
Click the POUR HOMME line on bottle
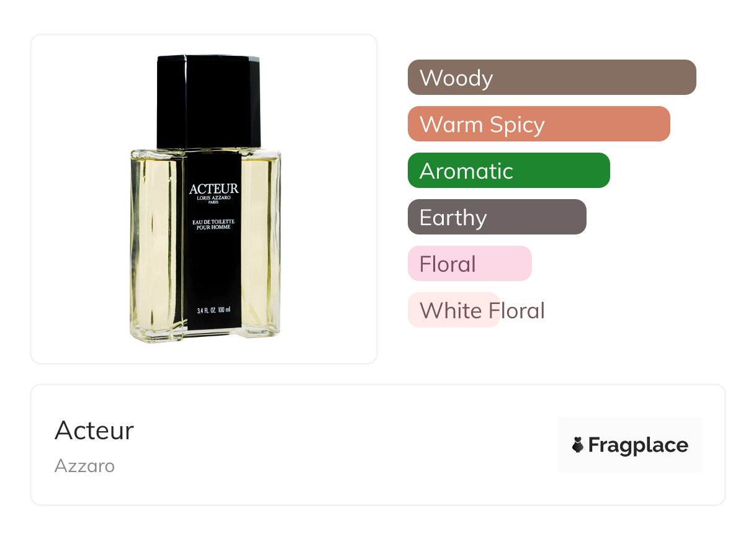[214, 228]
